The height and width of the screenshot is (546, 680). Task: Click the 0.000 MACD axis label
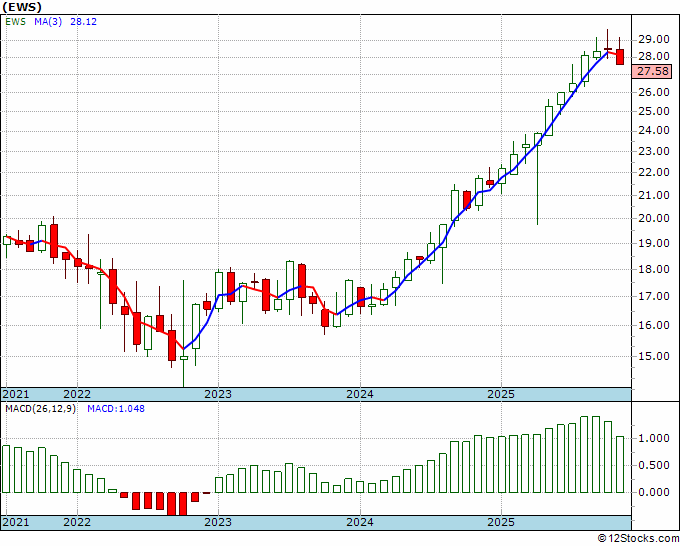pyautogui.click(x=654, y=492)
